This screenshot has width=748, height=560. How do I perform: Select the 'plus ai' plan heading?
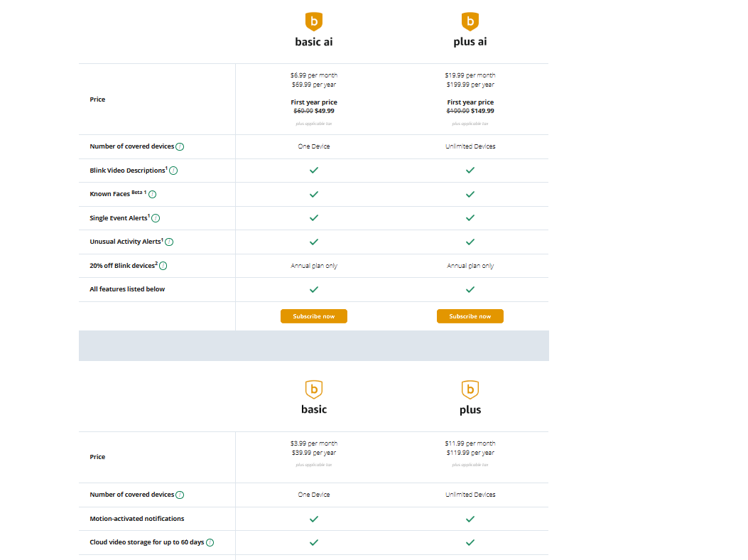[x=470, y=42]
